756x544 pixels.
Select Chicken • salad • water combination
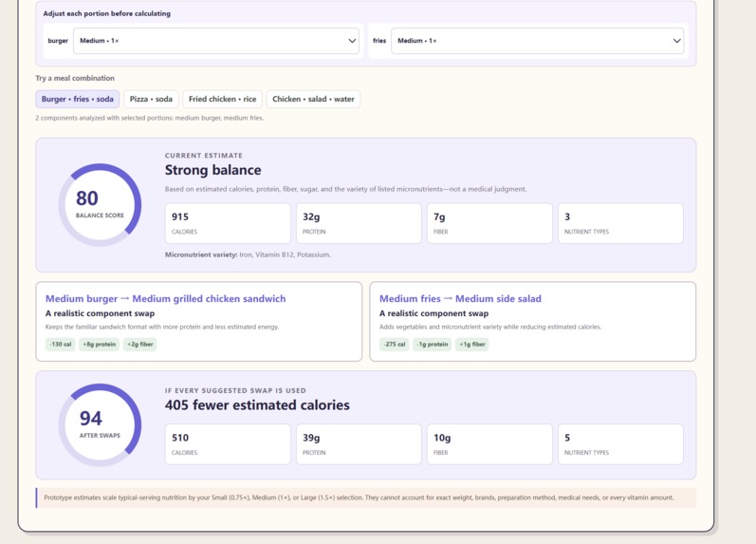313,99
